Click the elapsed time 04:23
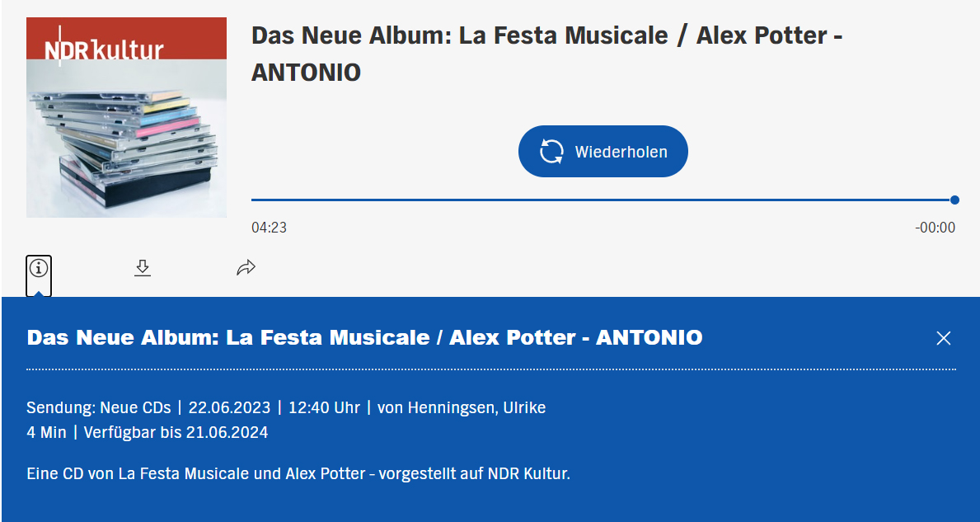This screenshot has width=980, height=522. click(x=269, y=228)
